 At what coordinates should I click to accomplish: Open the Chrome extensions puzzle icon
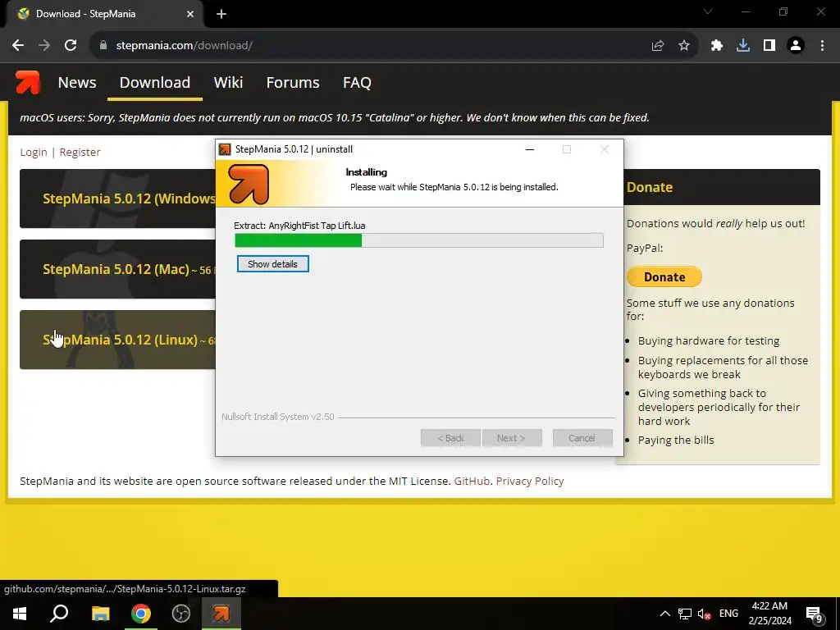(x=717, y=46)
